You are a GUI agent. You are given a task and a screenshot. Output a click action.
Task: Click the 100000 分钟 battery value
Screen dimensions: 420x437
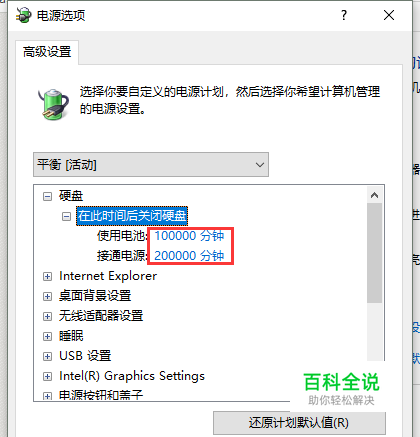189,236
